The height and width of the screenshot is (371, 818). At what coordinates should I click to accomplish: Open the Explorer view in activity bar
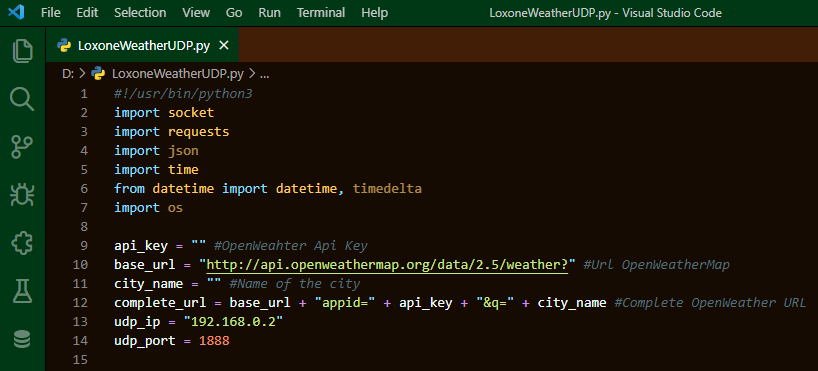point(22,51)
